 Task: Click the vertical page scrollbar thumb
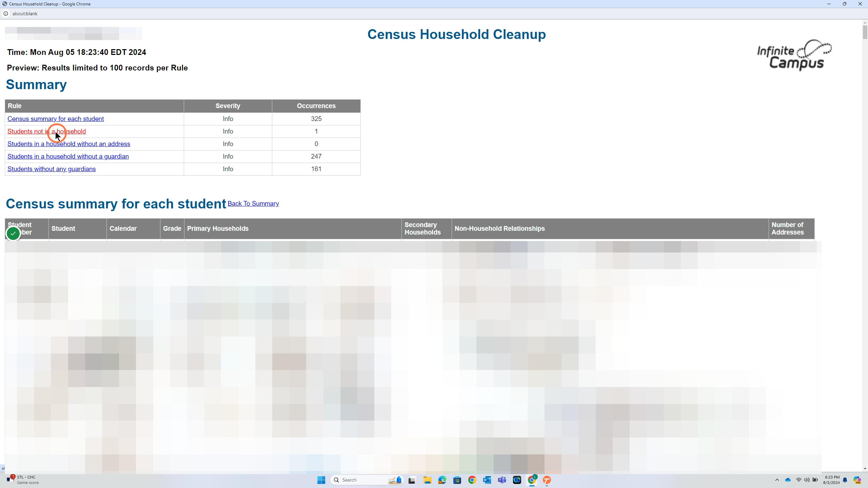tap(865, 32)
